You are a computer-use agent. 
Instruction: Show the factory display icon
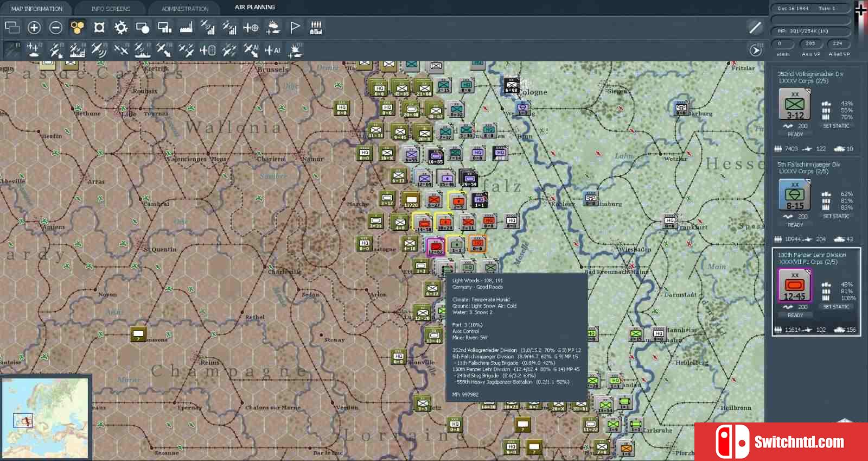tap(186, 27)
